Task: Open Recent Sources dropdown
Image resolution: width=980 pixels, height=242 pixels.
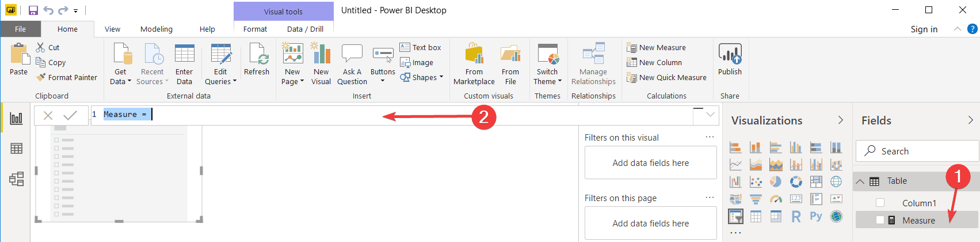Action: click(152, 64)
